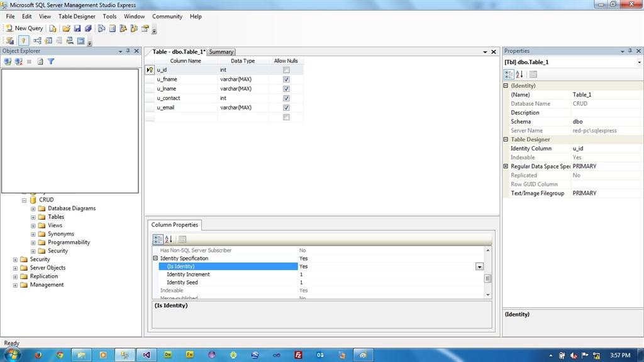This screenshot has height=362, width=644.
Task: Select the Management folder in Object Explorer
Action: (47, 285)
